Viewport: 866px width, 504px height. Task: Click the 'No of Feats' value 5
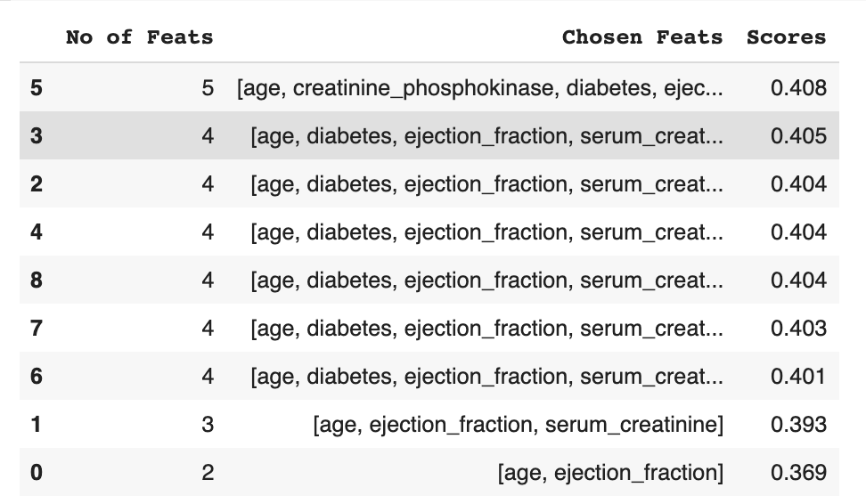point(207,88)
